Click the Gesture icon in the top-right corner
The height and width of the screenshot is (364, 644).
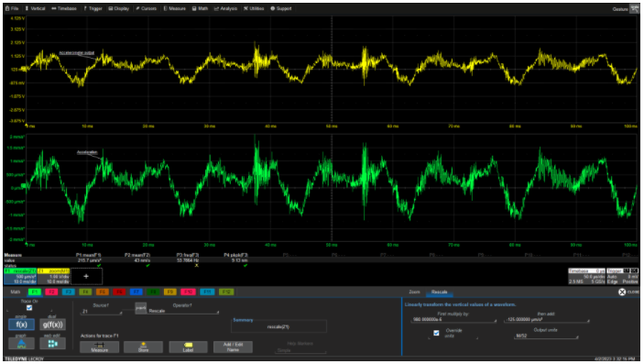coord(634,9)
